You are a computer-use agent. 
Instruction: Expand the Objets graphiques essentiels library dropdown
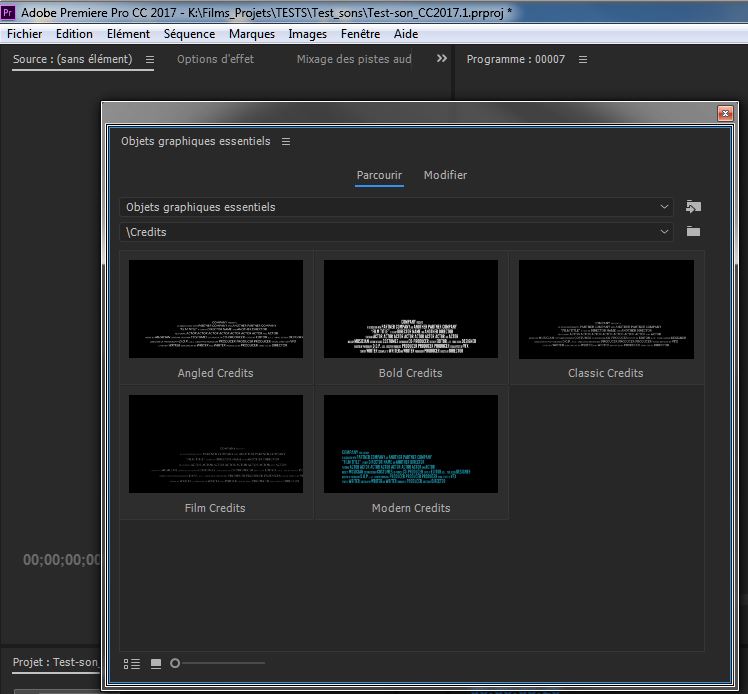665,207
